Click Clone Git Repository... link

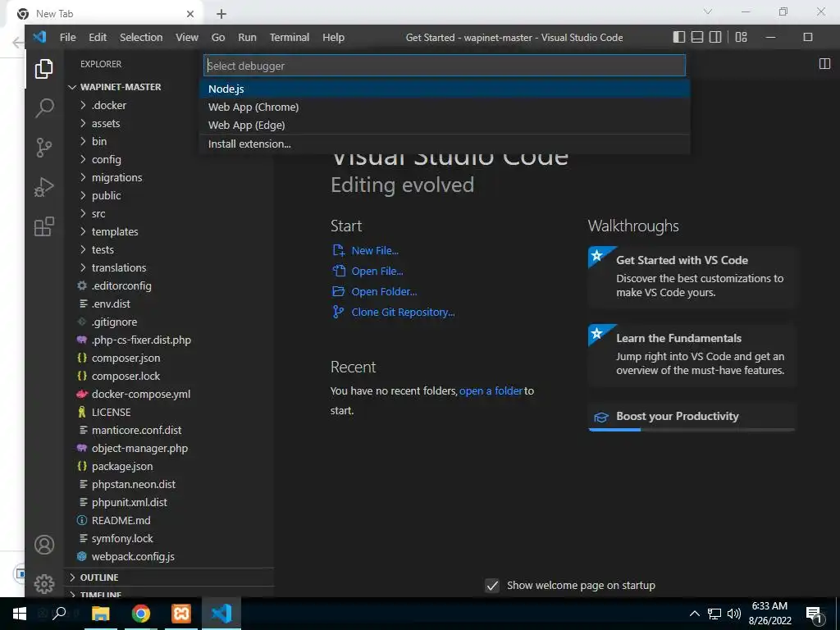pos(403,313)
